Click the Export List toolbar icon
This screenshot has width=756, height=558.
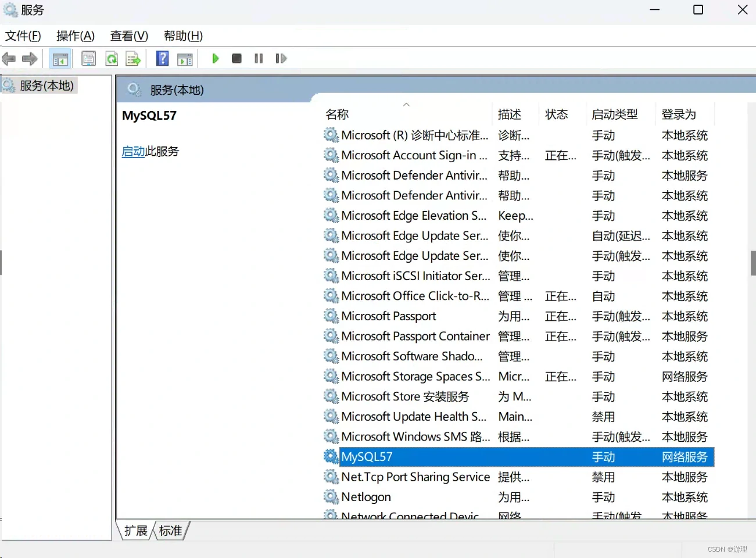point(134,59)
